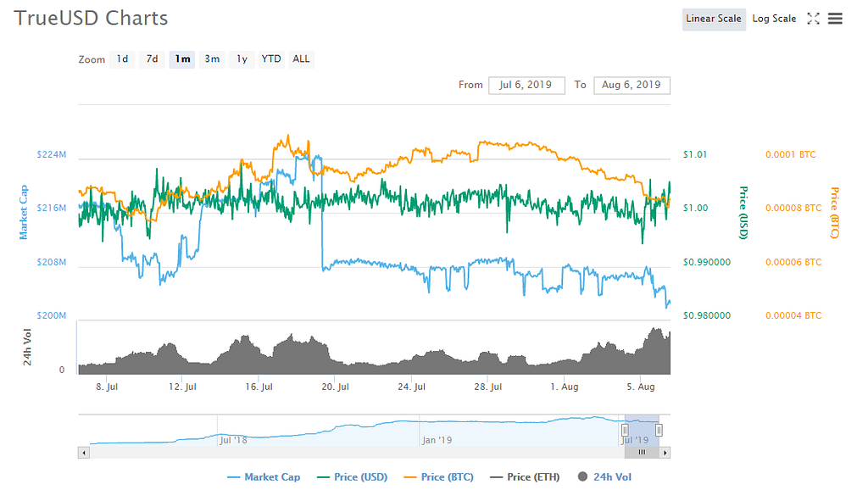868x490 pixels.
Task: Click the $1.01 price axis label
Action: click(x=695, y=154)
